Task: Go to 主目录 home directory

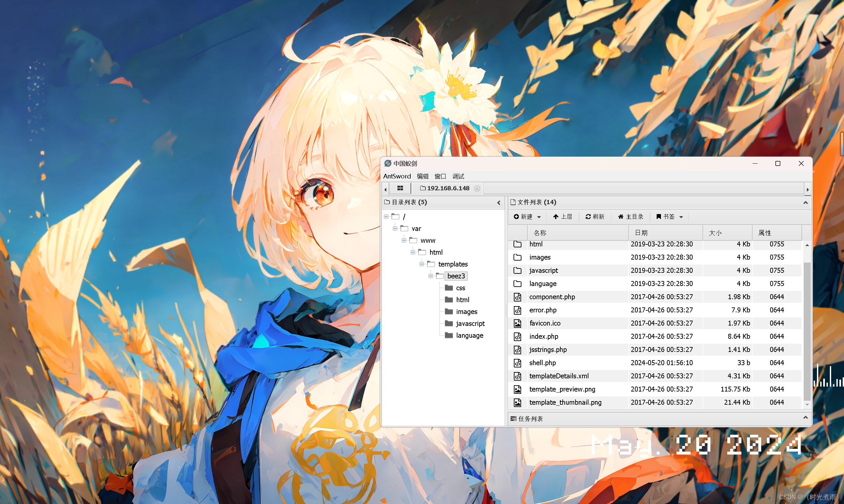Action: click(631, 217)
